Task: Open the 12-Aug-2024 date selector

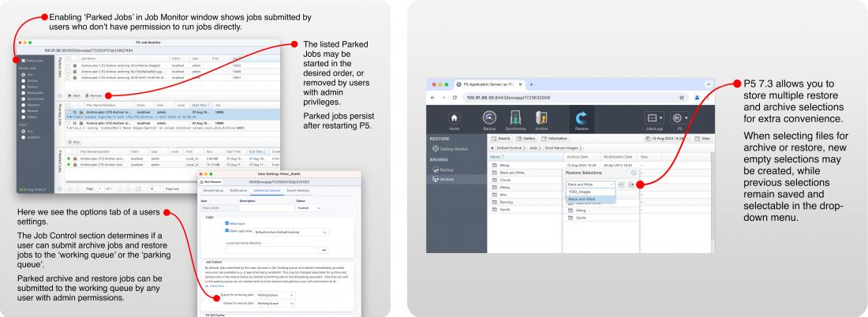Action: pyautogui.click(x=668, y=138)
